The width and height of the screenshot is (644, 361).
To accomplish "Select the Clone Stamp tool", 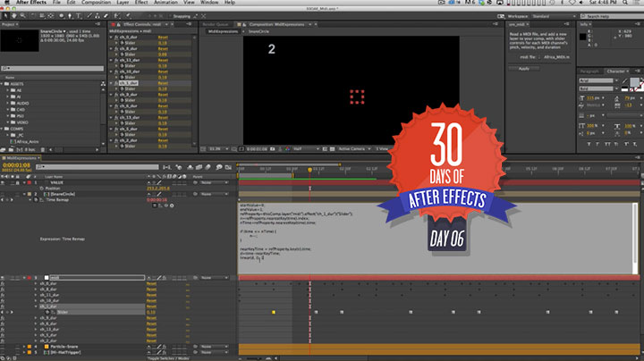I will [x=97, y=15].
